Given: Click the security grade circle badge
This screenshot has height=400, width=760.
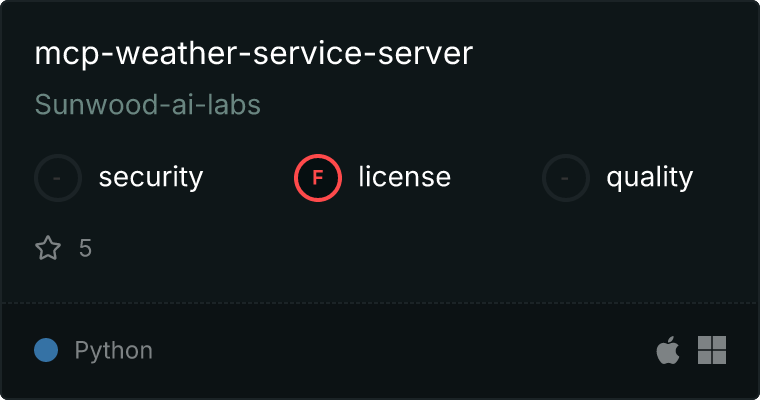Looking at the screenshot, I should pyautogui.click(x=58, y=178).
